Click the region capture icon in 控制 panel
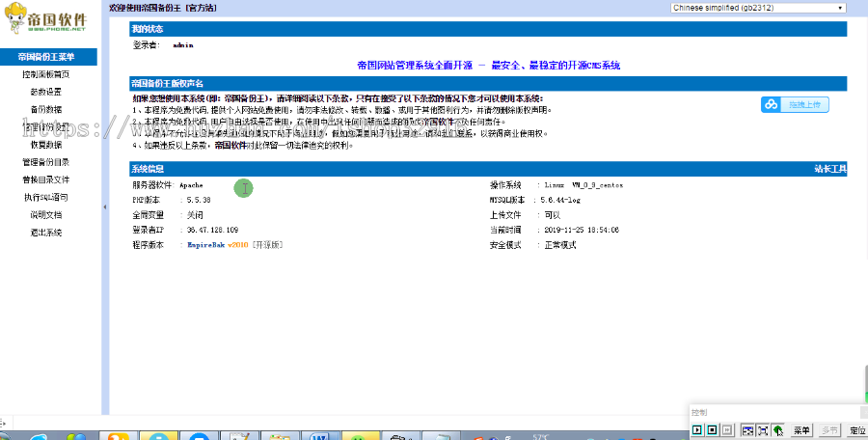Screen dimensions: 868x440 point(747,430)
